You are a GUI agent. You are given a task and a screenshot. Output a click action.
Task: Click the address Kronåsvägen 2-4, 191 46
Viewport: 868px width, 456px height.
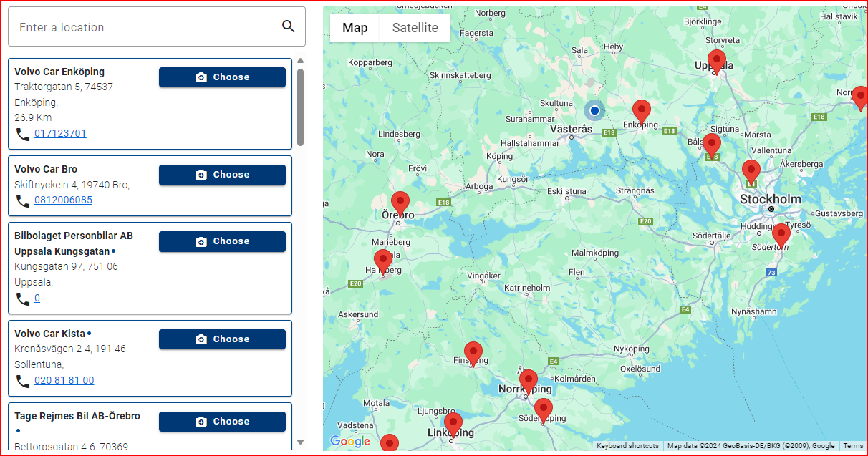tap(70, 349)
